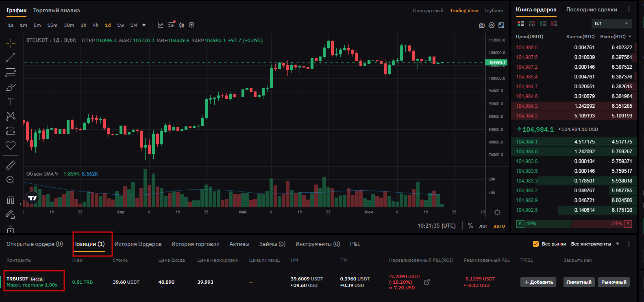Open chart settings gear near the camera
Image resolution: width=644 pixels, height=302 pixels.
pyautogui.click(x=492, y=25)
